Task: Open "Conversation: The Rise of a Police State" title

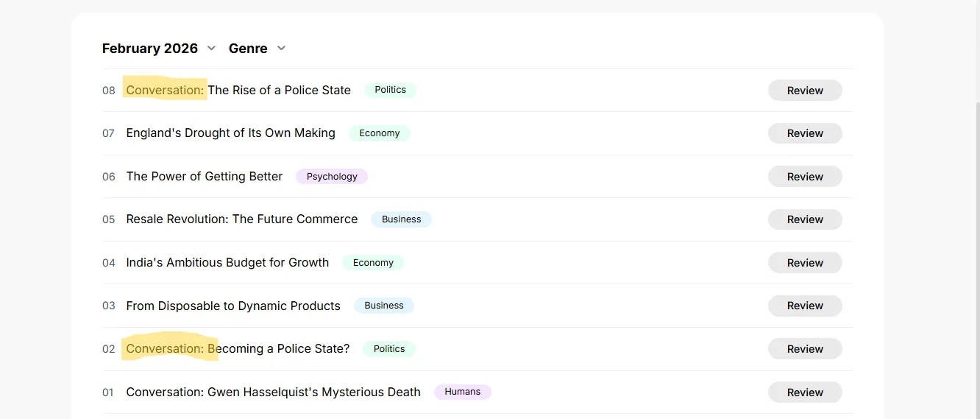Action: pyautogui.click(x=238, y=90)
